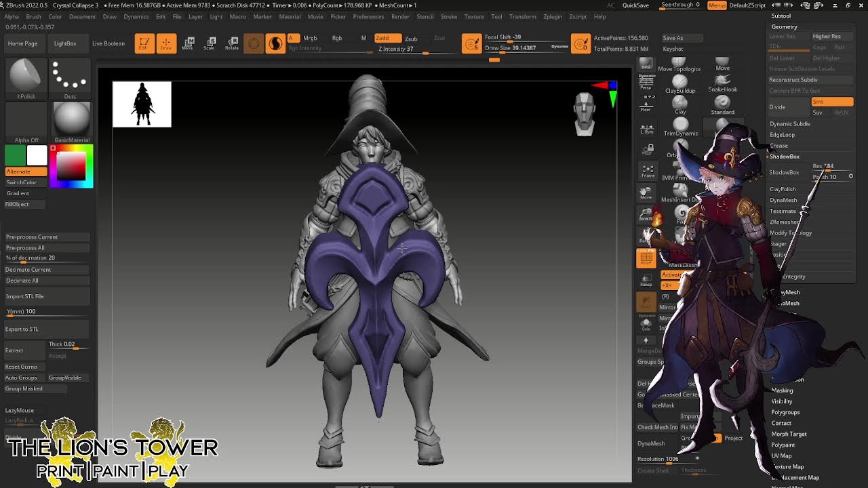The width and height of the screenshot is (868, 488).
Task: Expand the EdgeLoop section
Action: click(782, 135)
